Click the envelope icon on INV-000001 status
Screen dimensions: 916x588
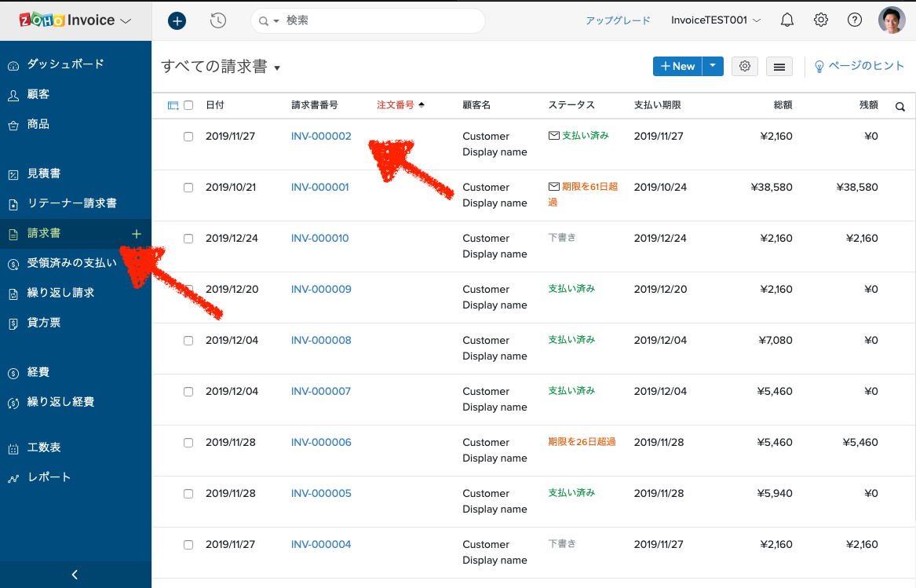tap(554, 187)
